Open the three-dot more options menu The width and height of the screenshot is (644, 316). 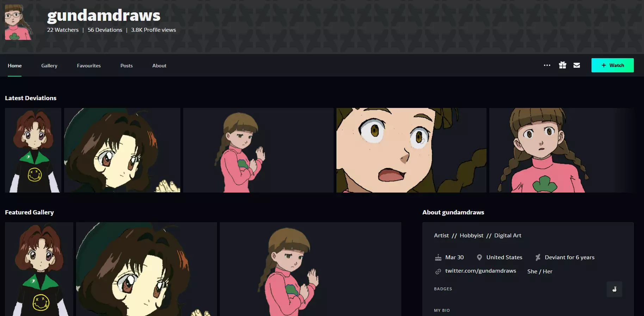click(547, 65)
